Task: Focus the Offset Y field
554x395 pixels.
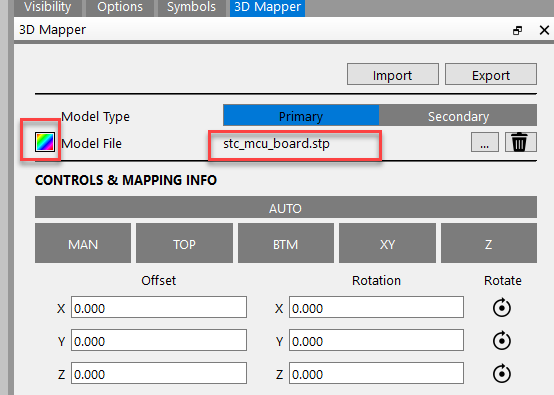Action: [x=159, y=340]
